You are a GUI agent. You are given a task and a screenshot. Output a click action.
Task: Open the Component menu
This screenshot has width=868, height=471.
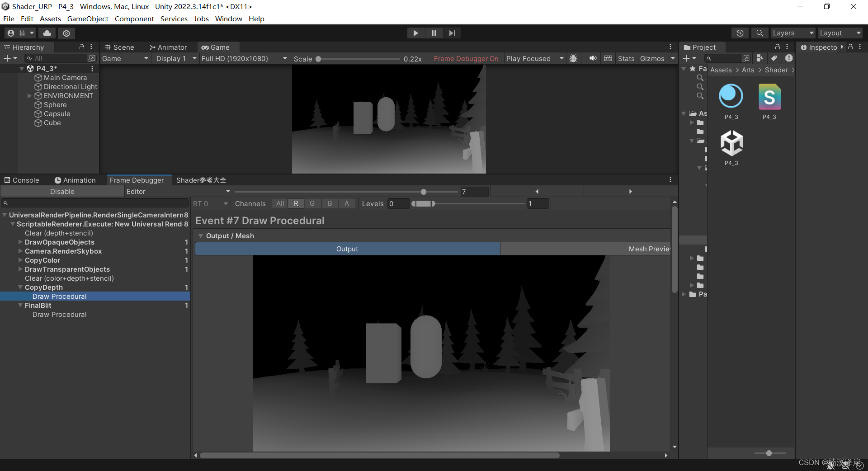(x=134, y=19)
